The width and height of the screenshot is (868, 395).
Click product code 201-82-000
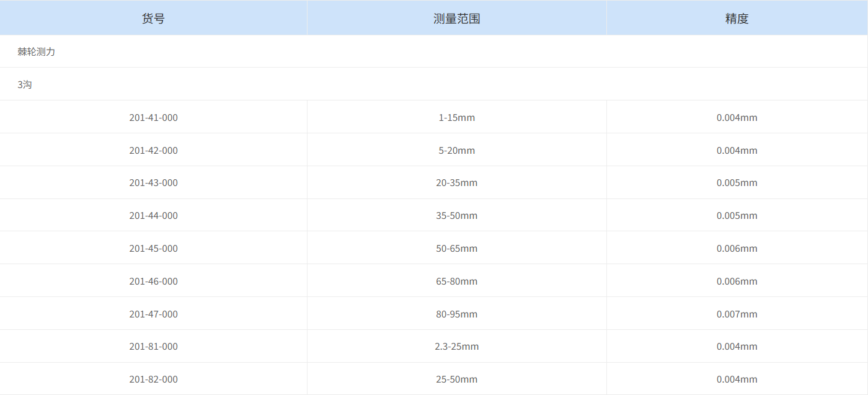coord(153,379)
